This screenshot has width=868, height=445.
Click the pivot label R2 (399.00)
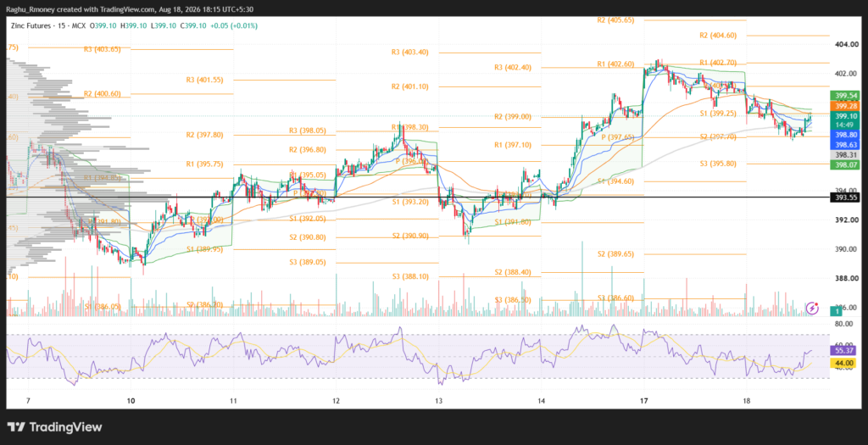click(513, 117)
